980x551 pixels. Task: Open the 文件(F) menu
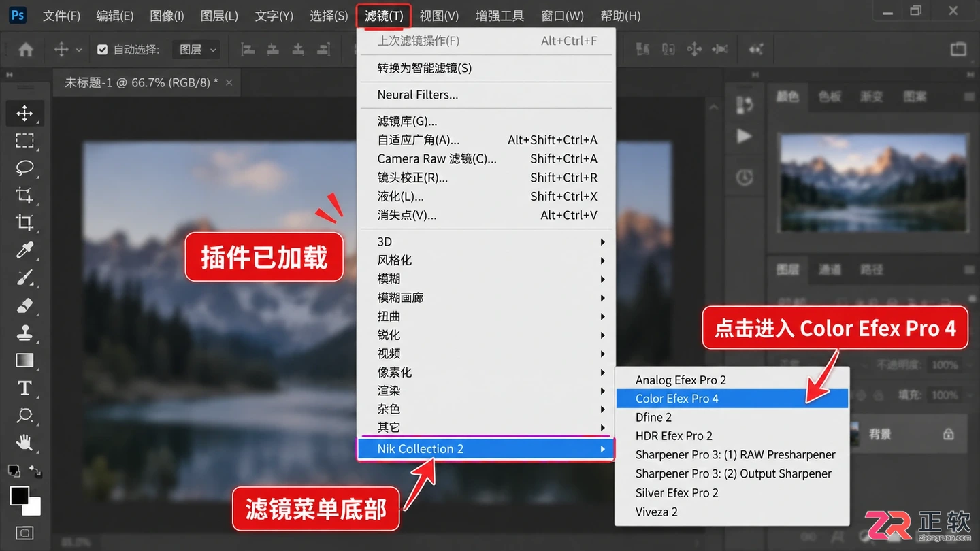tap(61, 16)
